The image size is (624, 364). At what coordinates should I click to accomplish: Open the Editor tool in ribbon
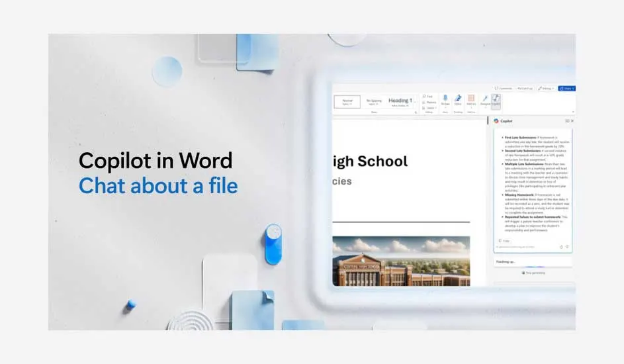tap(458, 99)
